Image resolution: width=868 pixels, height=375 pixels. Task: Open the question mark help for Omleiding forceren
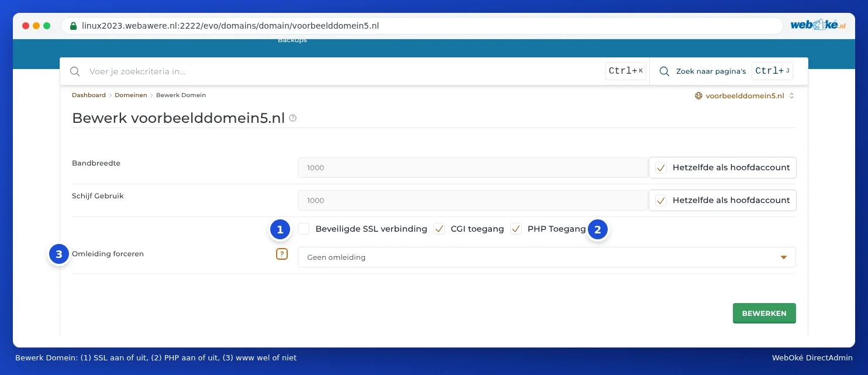282,254
